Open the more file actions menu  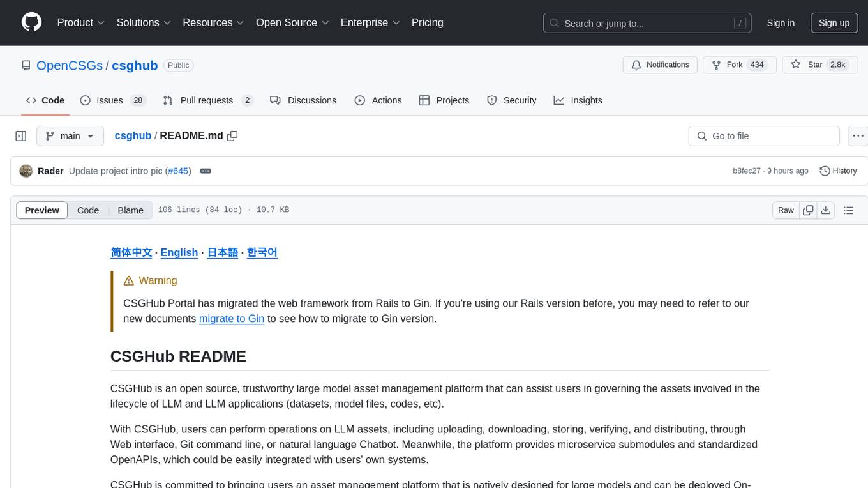[x=858, y=136]
